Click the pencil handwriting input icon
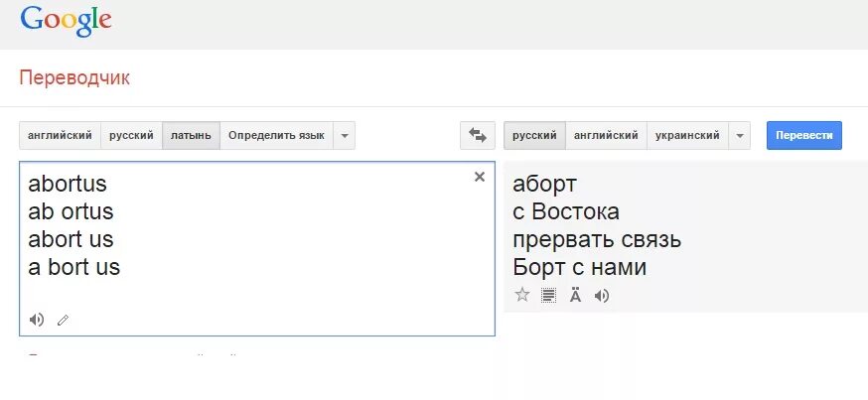 point(64,320)
